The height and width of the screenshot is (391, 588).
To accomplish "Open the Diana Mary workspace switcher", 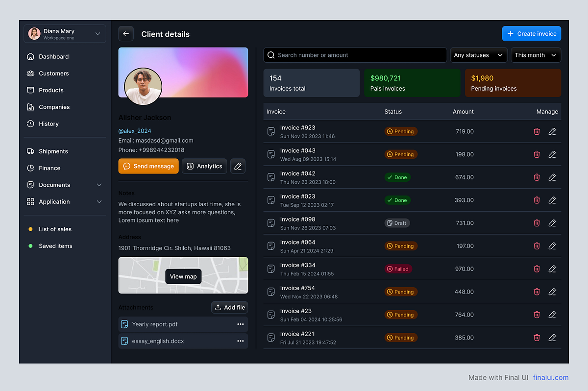I will tap(64, 33).
